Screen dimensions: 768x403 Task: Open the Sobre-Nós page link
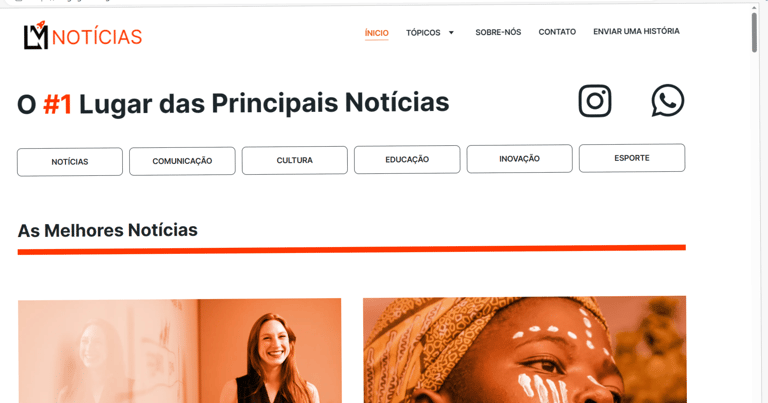tap(498, 32)
